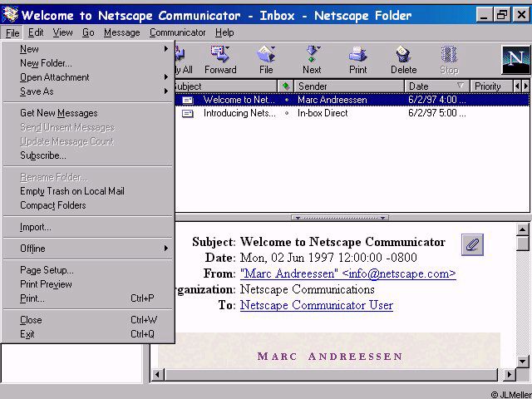
Task: Open the Go menu
Action: [88, 32]
